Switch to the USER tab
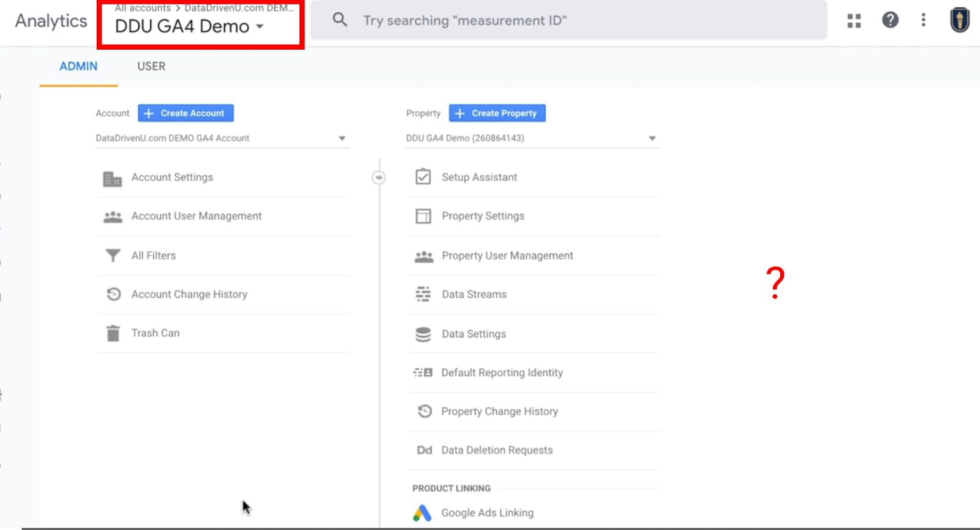The height and width of the screenshot is (530, 980). pos(151,66)
